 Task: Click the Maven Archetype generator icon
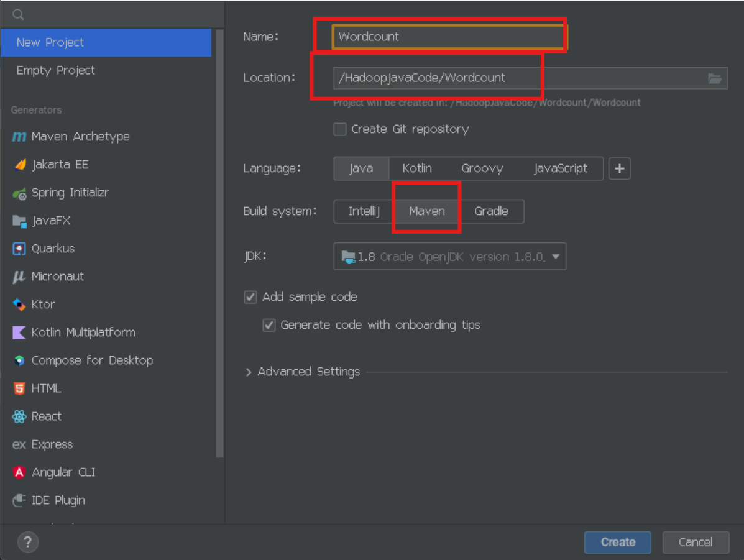[19, 137]
